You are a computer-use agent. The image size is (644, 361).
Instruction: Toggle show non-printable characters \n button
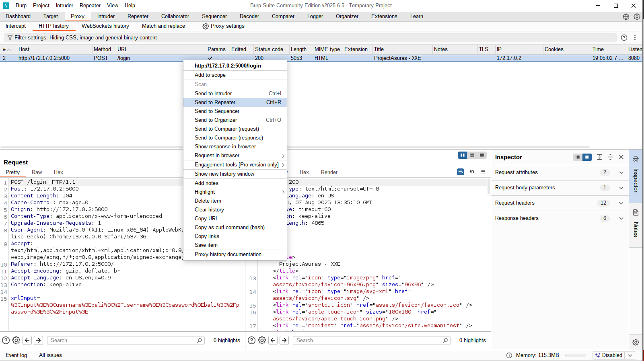(472, 172)
